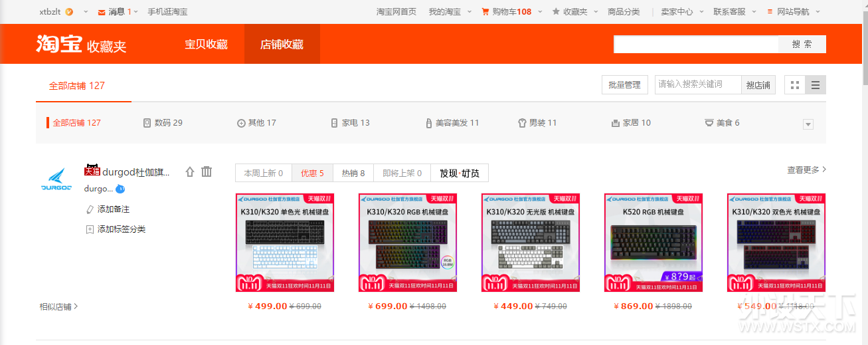
Task: Expand the 卖家中心 dropdown
Action: pos(701,12)
